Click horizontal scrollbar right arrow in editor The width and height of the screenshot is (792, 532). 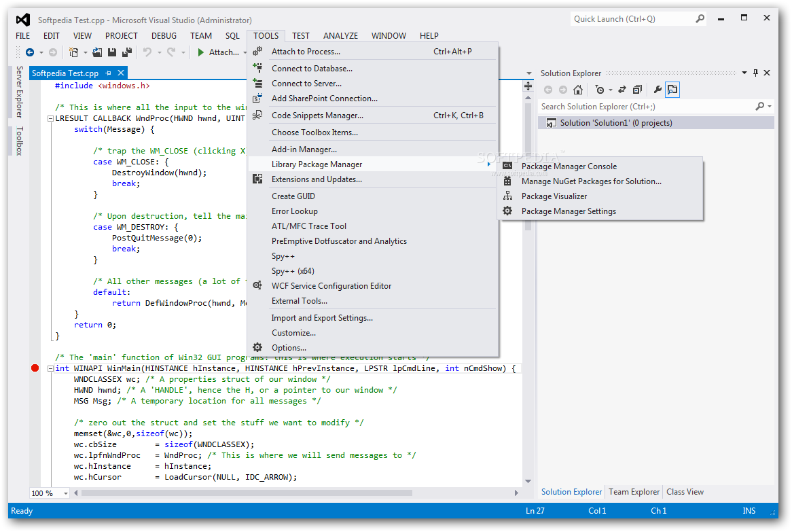(516, 493)
